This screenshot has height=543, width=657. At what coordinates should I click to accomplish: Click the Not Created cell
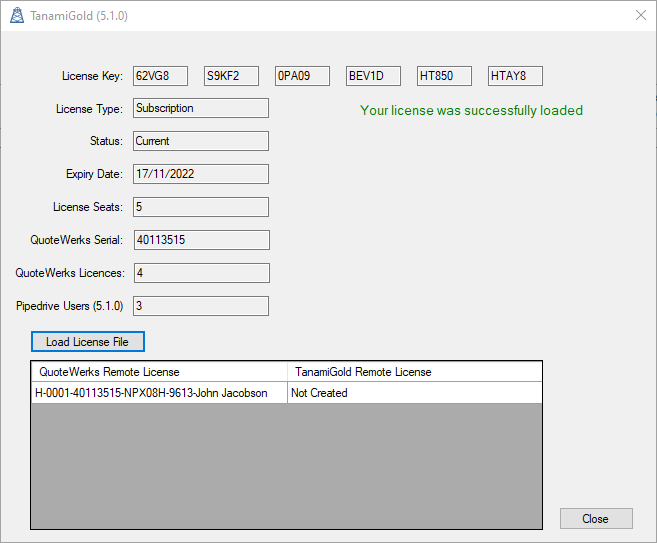point(415,393)
